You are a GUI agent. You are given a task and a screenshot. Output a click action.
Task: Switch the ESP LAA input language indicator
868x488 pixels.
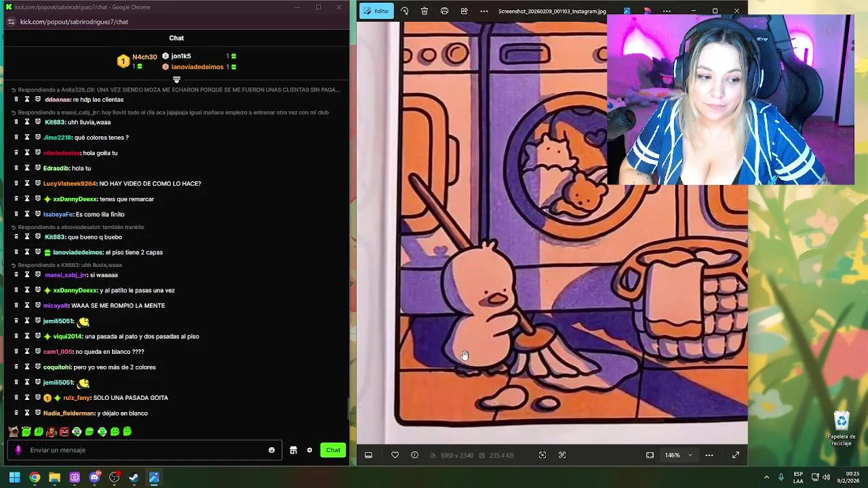tap(799, 477)
